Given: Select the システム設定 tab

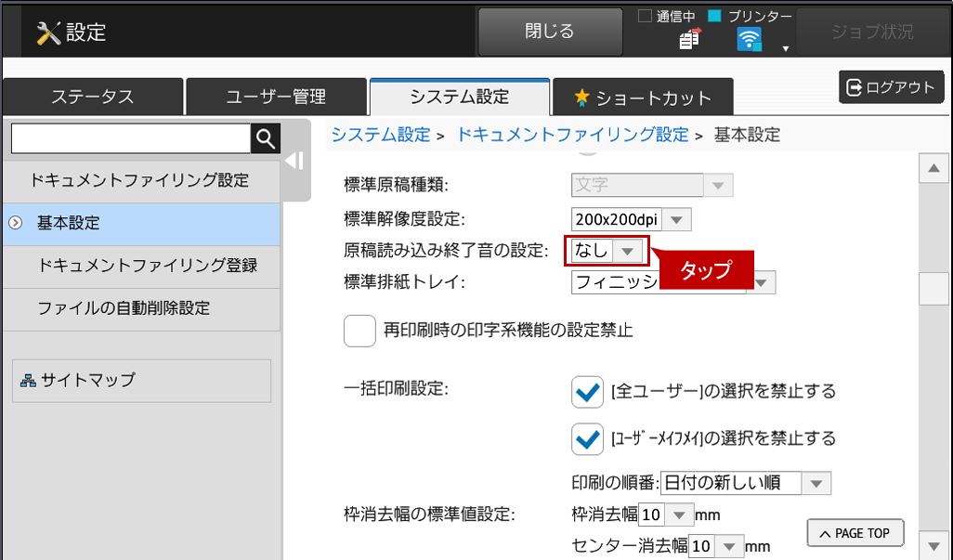Looking at the screenshot, I should point(460,97).
